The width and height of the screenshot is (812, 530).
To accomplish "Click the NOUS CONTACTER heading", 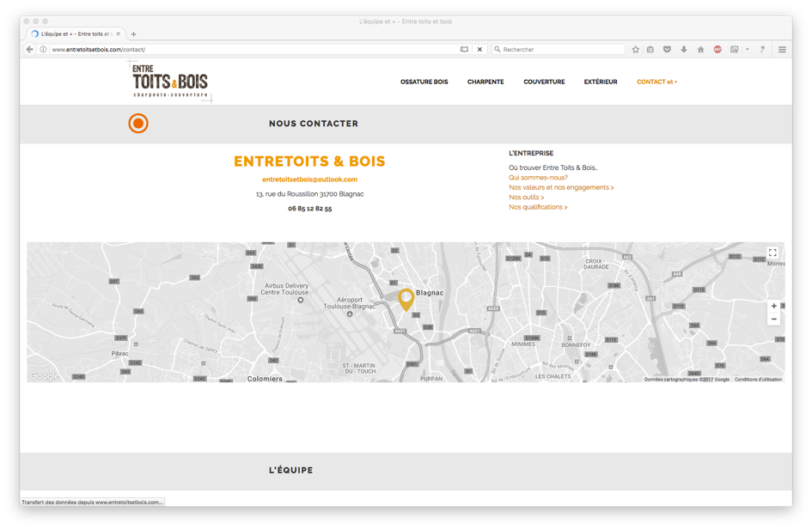I will pos(314,124).
